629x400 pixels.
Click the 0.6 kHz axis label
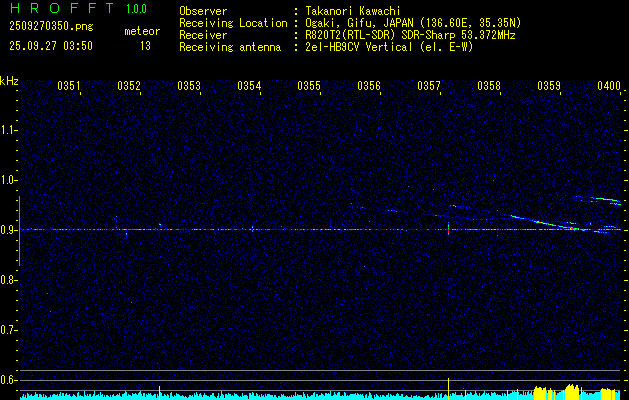coord(8,380)
